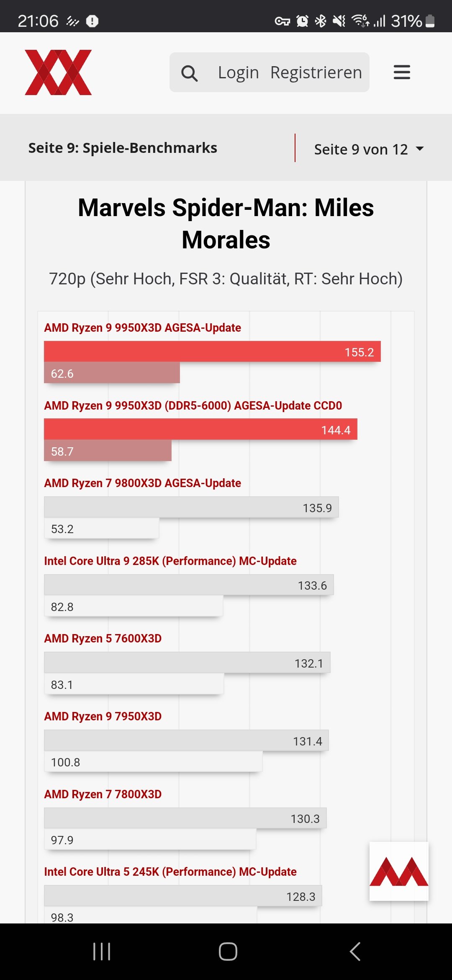Image resolution: width=452 pixels, height=980 pixels.
Task: Select the Seite 9: Spiele-Benchmarks heading
Action: [123, 148]
